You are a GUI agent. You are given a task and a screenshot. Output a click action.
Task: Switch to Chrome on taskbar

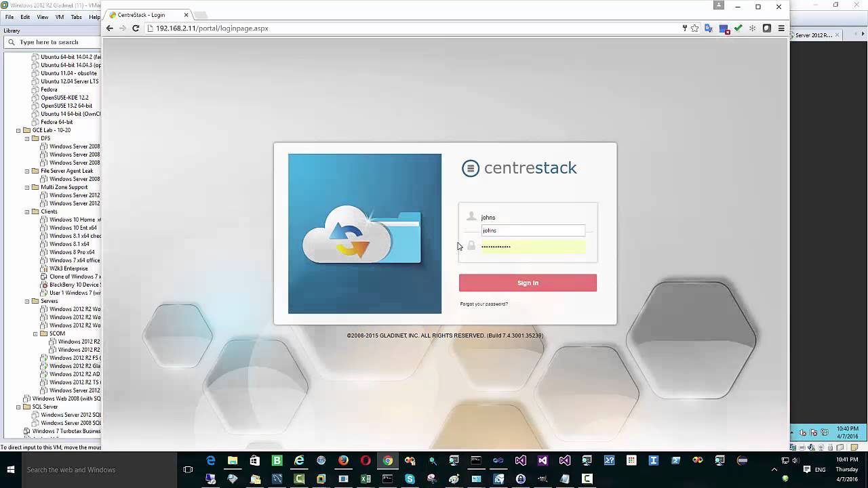[x=387, y=461]
